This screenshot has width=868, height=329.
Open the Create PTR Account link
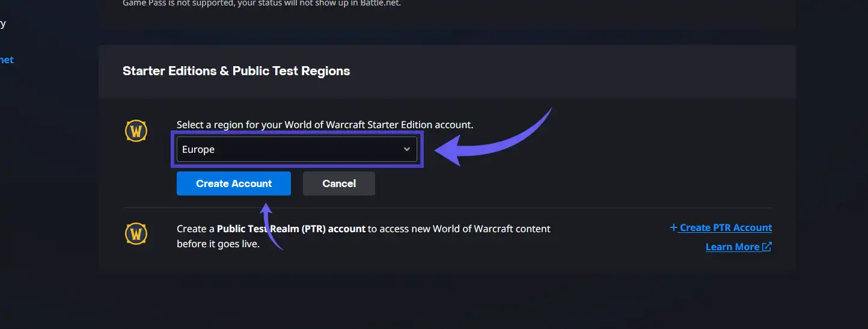pyautogui.click(x=726, y=227)
